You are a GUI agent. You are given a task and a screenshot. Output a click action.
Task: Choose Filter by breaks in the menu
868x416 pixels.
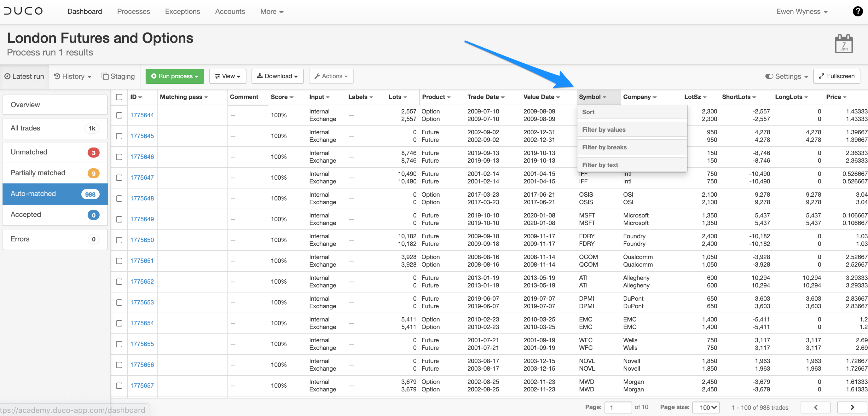pos(632,147)
